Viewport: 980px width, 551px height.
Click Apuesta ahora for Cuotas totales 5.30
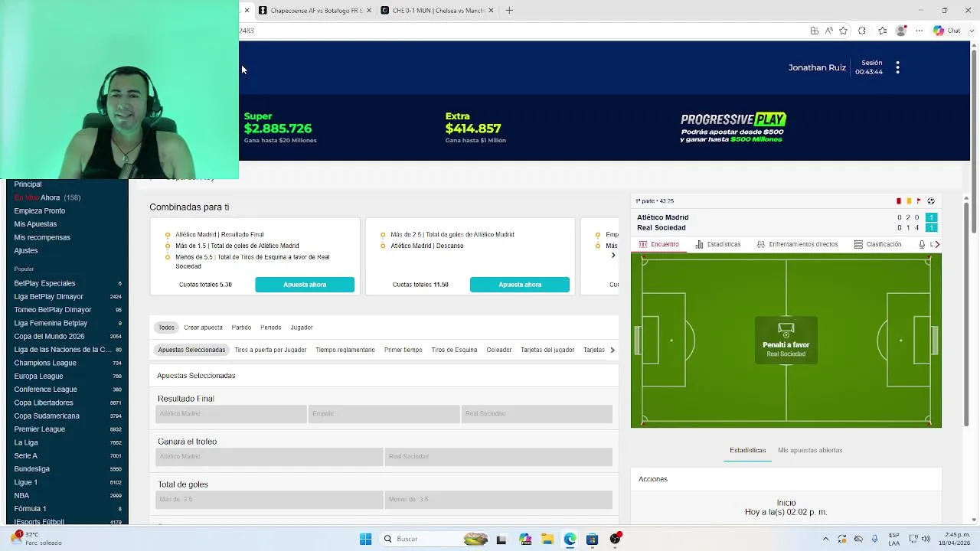click(305, 285)
